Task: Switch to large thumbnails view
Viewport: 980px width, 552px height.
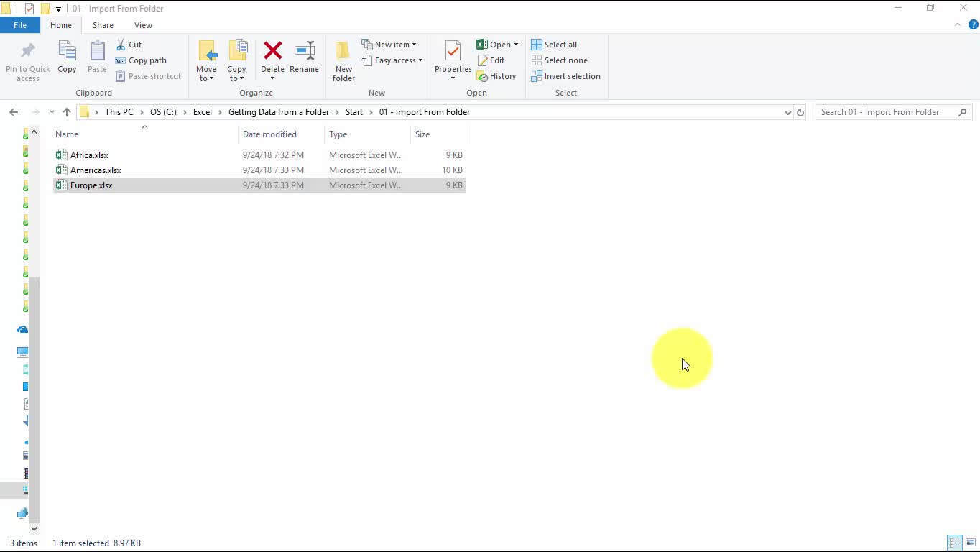Action: pyautogui.click(x=971, y=543)
